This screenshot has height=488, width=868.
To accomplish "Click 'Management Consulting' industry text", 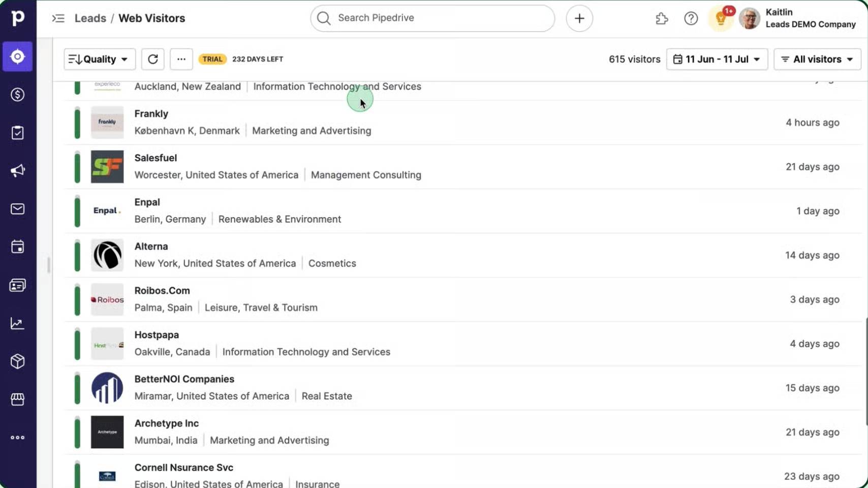I will coord(366,175).
